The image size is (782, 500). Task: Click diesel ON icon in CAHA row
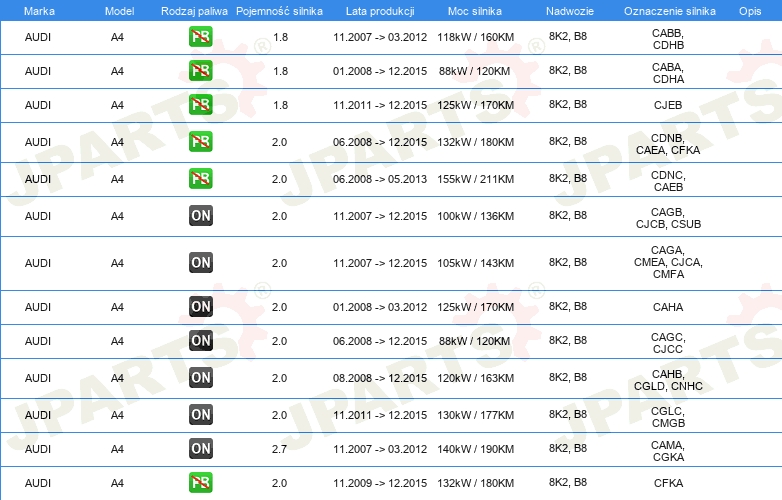(200, 307)
